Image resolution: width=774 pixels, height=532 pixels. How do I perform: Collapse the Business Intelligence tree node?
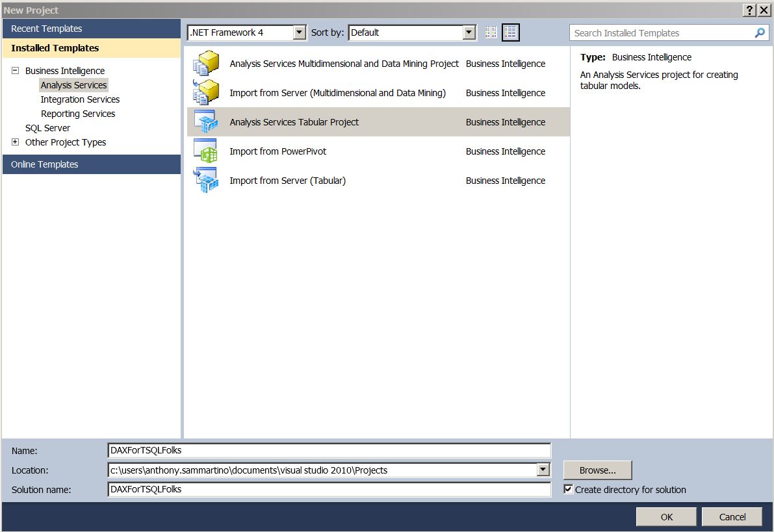(x=16, y=71)
